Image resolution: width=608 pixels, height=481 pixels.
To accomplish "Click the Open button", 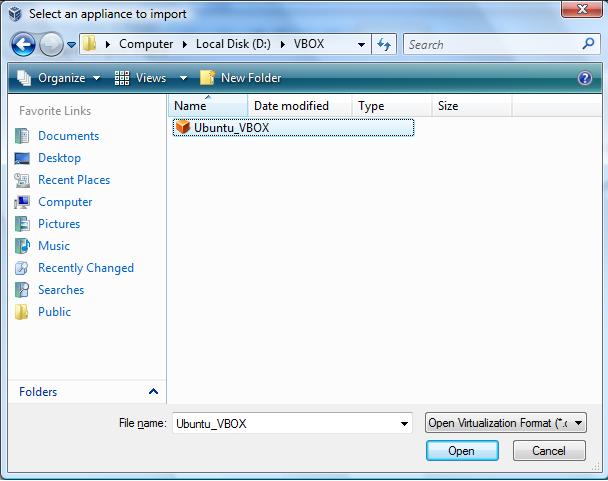I will [x=462, y=451].
